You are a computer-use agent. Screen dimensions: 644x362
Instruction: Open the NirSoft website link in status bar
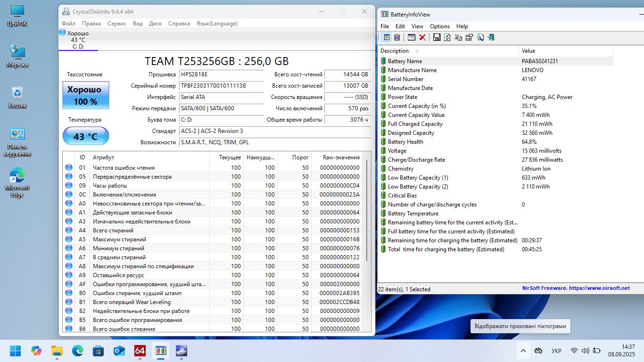pos(576,288)
